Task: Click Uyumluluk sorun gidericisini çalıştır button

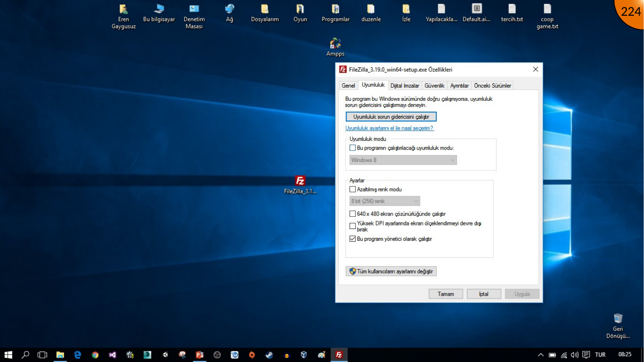Action: (x=391, y=117)
